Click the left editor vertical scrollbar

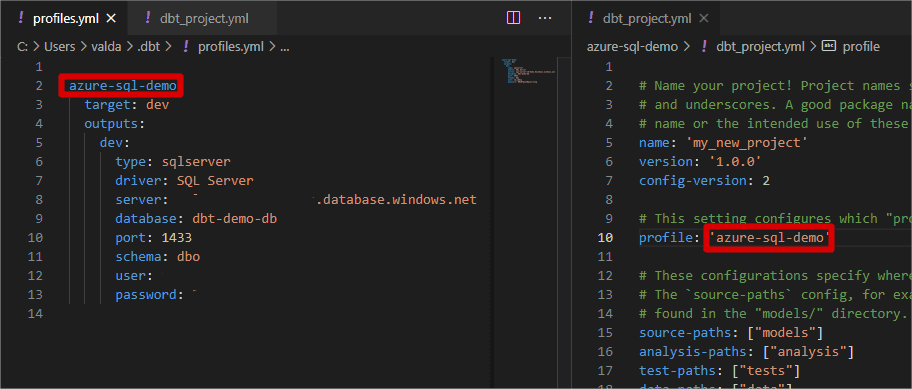pyautogui.click(x=564, y=221)
